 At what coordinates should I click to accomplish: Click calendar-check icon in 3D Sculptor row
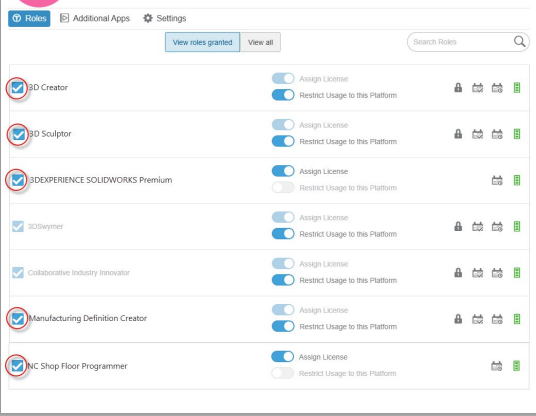478,134
